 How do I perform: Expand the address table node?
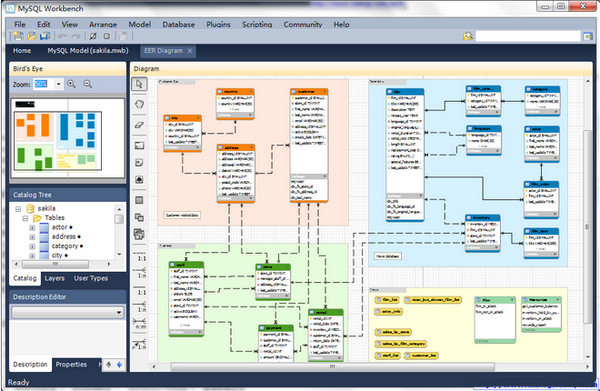[32, 237]
